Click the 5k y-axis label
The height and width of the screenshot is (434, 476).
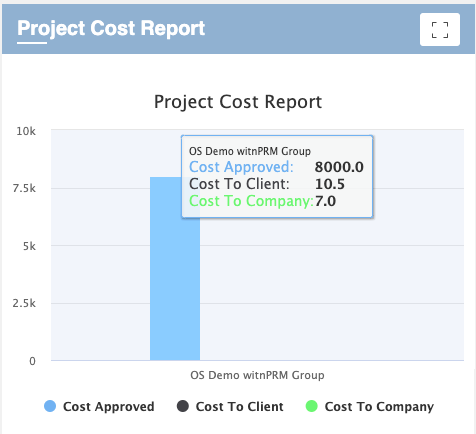coord(29,246)
